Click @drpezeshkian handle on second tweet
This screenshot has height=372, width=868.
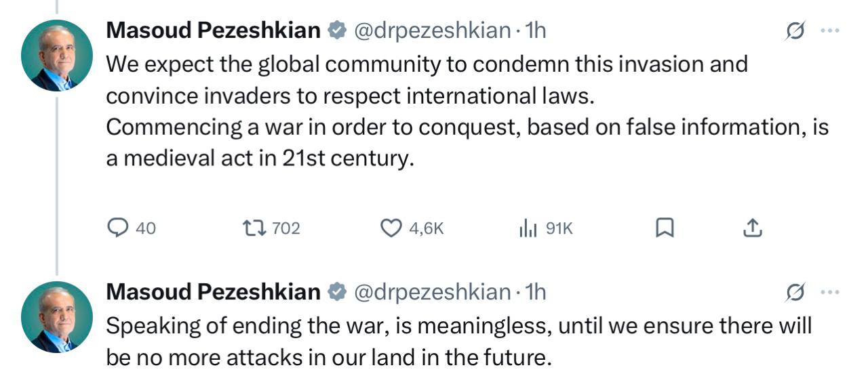tap(432, 292)
